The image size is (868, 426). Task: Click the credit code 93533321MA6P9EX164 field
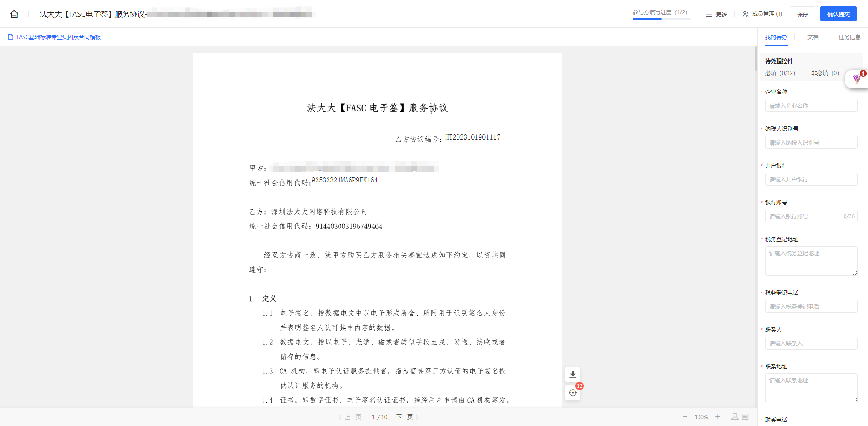tap(345, 180)
